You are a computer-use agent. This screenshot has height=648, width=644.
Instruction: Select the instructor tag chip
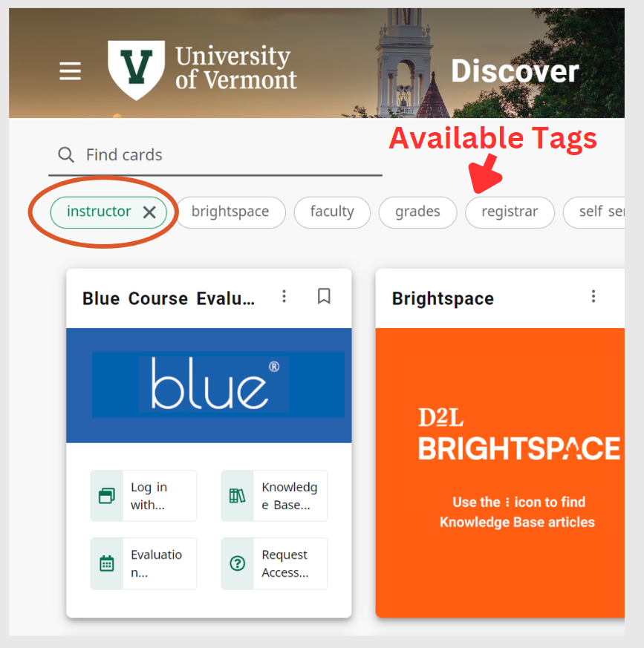(108, 212)
